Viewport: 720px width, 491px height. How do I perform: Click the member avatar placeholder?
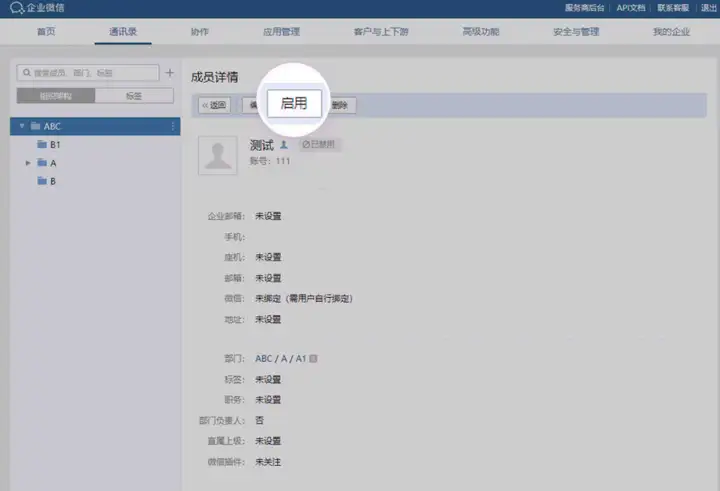[218, 154]
